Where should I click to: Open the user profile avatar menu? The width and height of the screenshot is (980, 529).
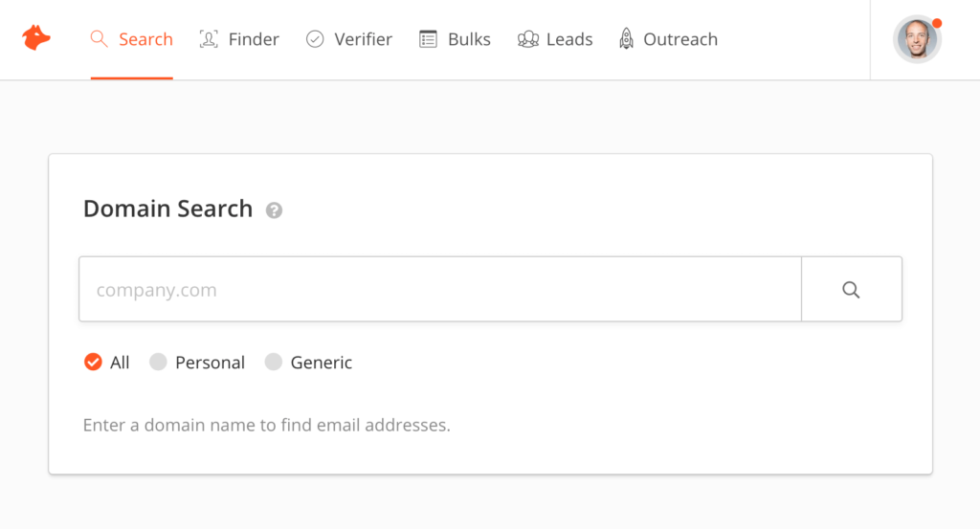coord(917,39)
